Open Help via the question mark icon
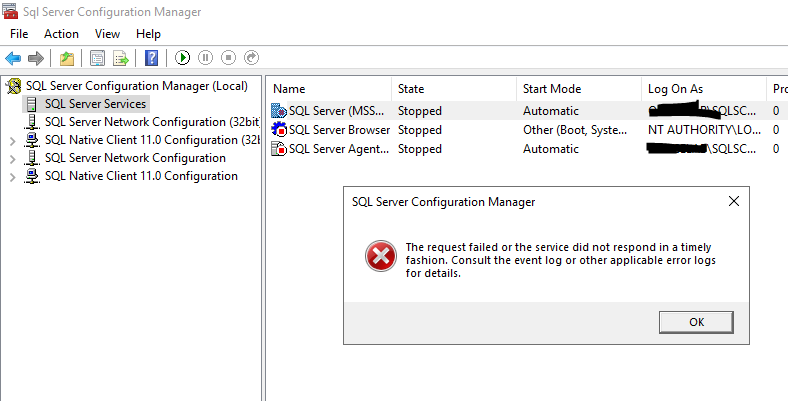 point(151,58)
